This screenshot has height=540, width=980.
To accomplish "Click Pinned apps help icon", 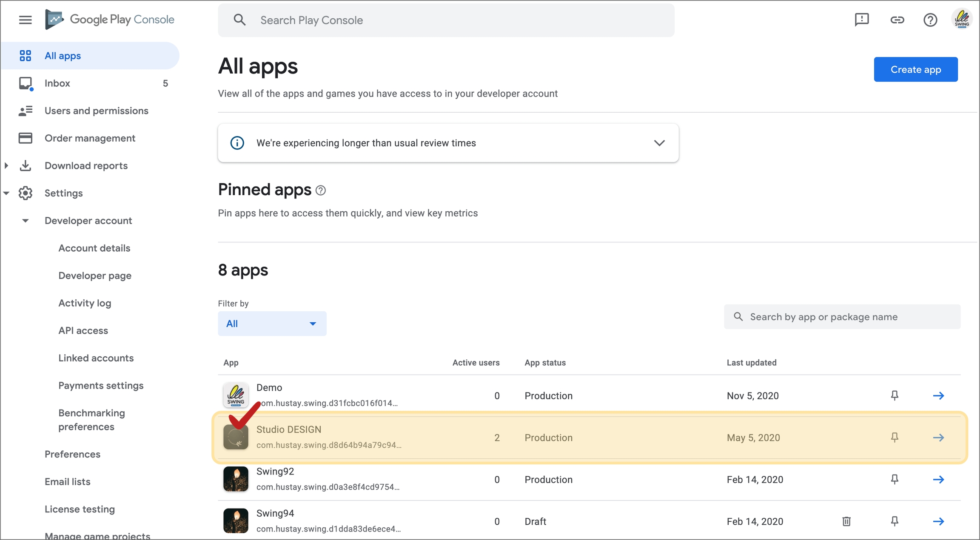I will (321, 190).
